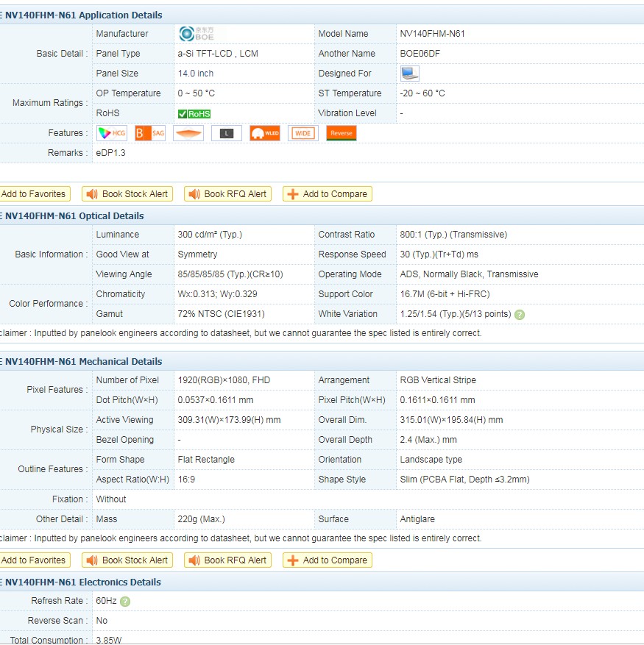Select the arrangement value RGB Vertical Stripe
Viewport: 644px width, 645px height.
[438, 380]
